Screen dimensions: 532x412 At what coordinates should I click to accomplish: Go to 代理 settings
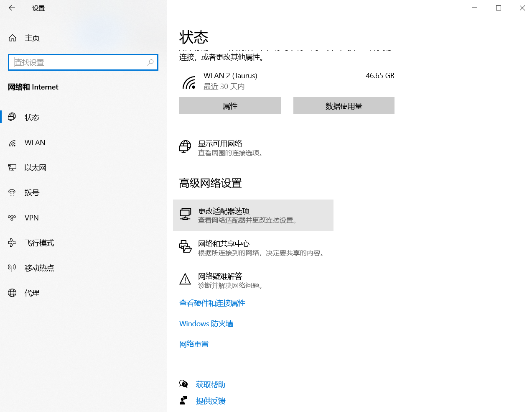click(32, 293)
